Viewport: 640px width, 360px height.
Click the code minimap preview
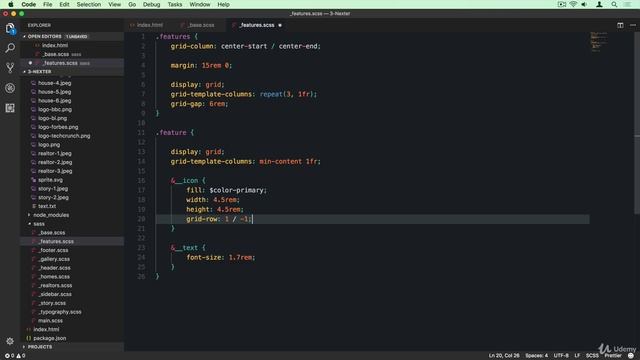[x=599, y=42]
